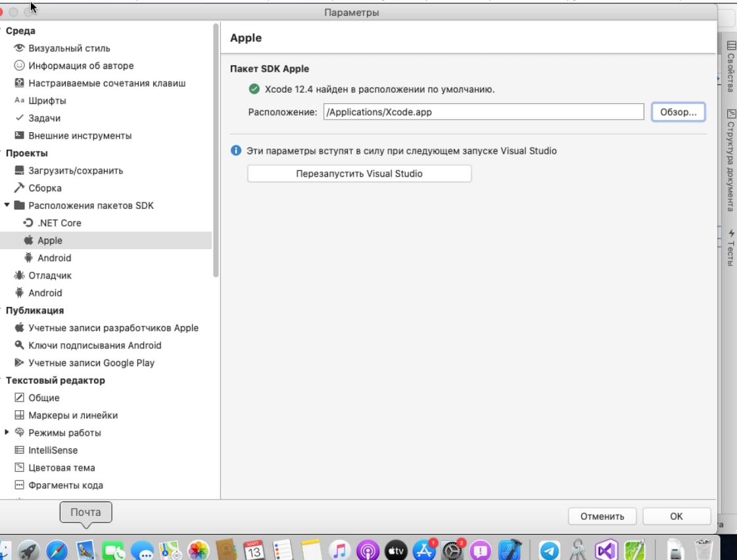The image size is (737, 560).
Task: Open the key bindings section icon
Action: (x=19, y=83)
